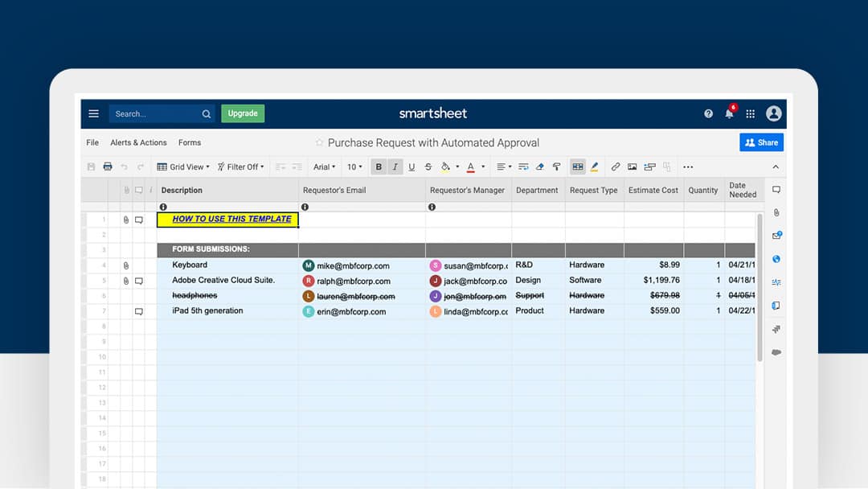Open the Forms menu

coord(190,142)
